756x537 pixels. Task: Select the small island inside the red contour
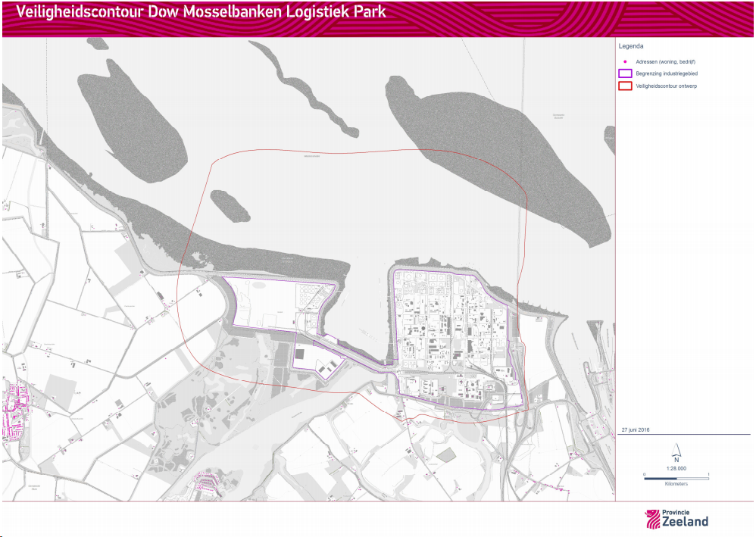click(x=226, y=203)
